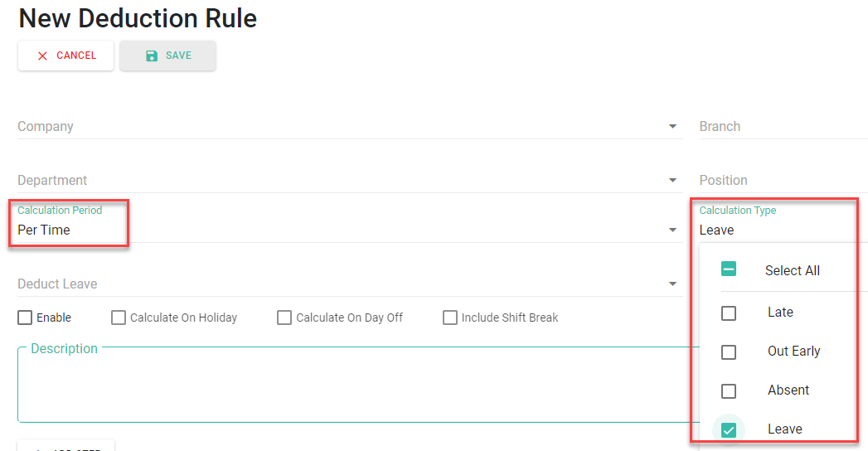This screenshot has width=868, height=451.
Task: Check the Absent option checkbox
Action: (729, 390)
